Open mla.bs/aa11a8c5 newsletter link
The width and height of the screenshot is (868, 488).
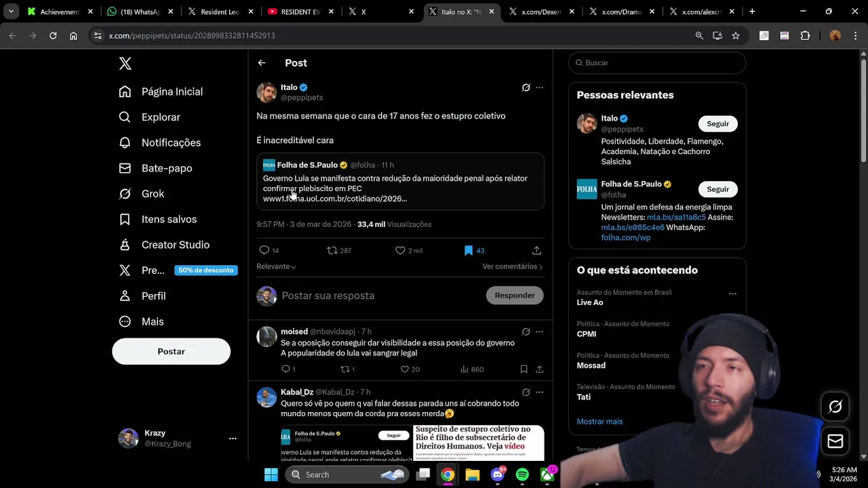point(676,218)
